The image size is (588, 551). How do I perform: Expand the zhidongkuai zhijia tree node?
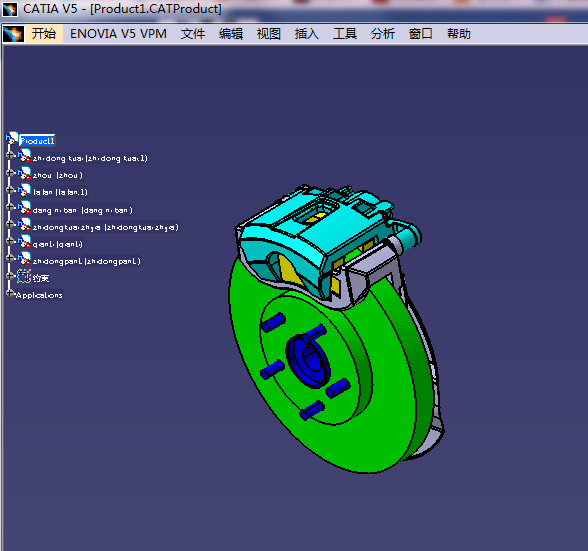click(10, 224)
